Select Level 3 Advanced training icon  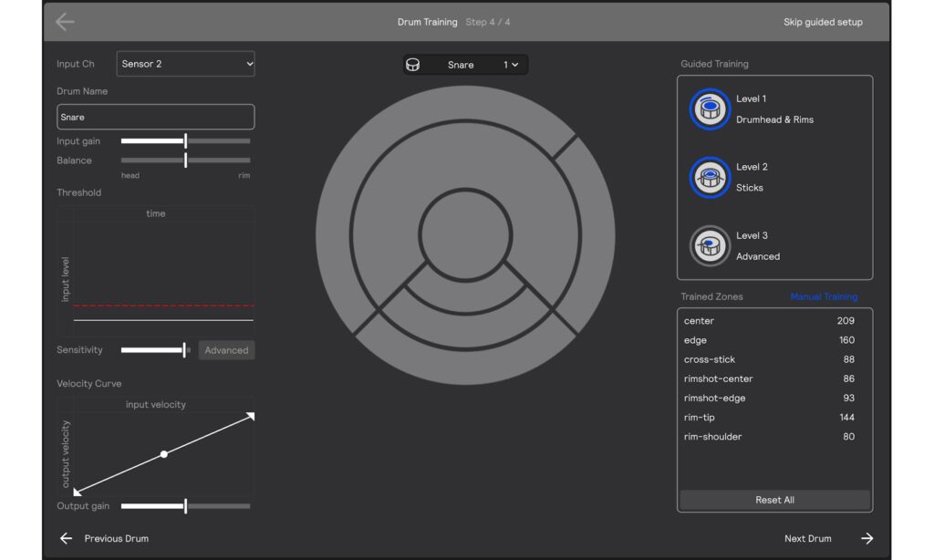(710, 245)
